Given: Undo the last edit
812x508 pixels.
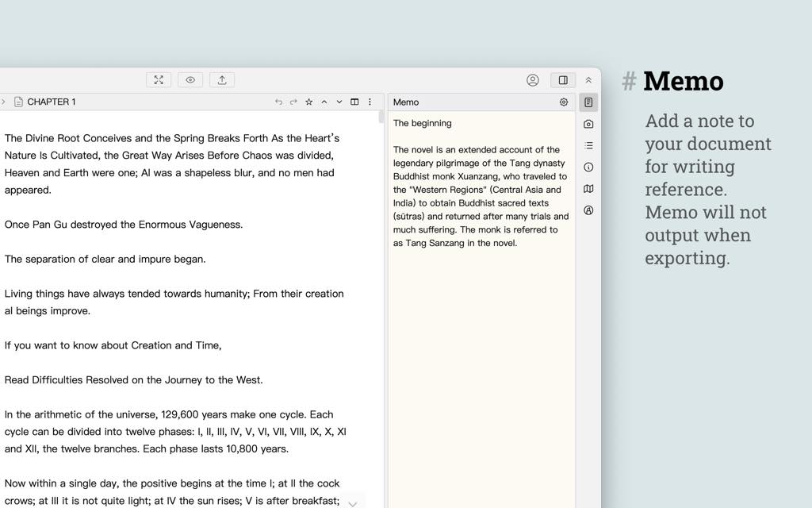Looking at the screenshot, I should (x=278, y=102).
